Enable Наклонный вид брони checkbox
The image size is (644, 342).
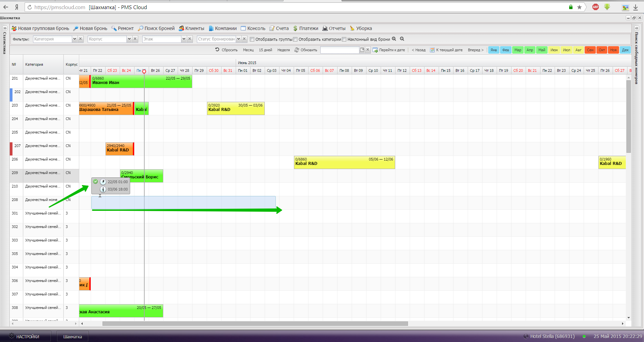pos(344,39)
